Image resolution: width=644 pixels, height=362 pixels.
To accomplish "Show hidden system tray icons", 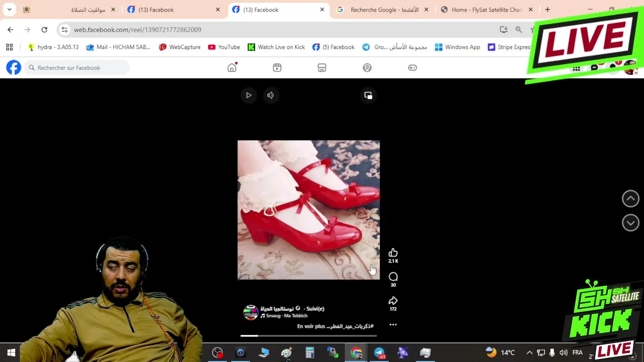I will (x=529, y=353).
